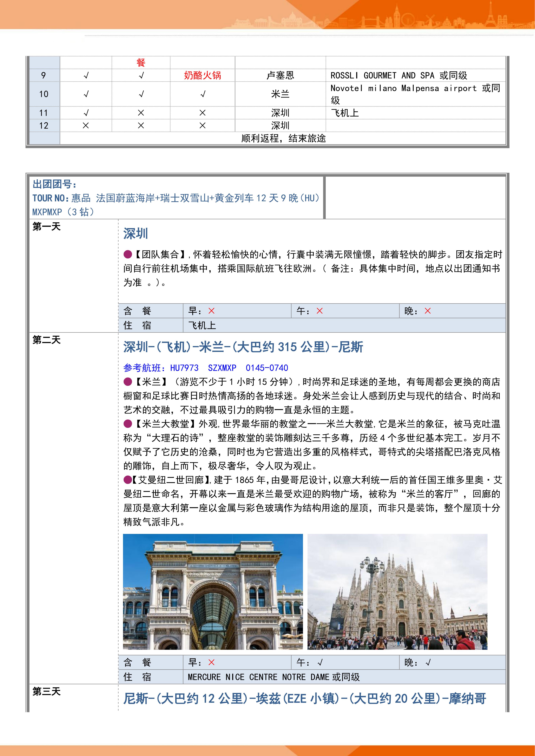Click the purple bullet before 【米兰大教堂】
535x756 pixels.
coord(128,423)
